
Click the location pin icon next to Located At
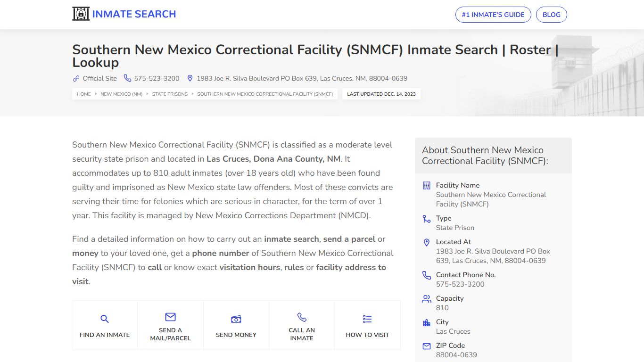pos(427,242)
